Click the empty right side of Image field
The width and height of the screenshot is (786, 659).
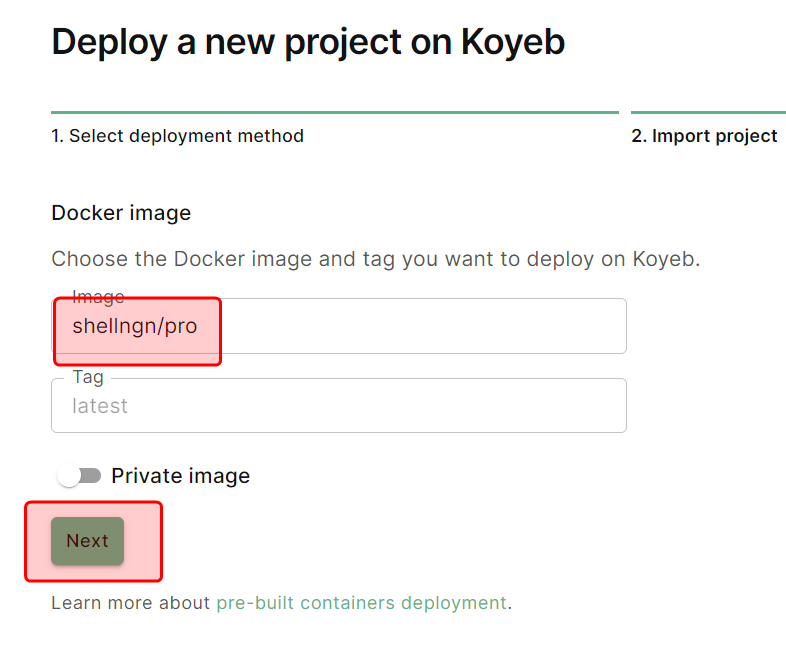click(450, 327)
